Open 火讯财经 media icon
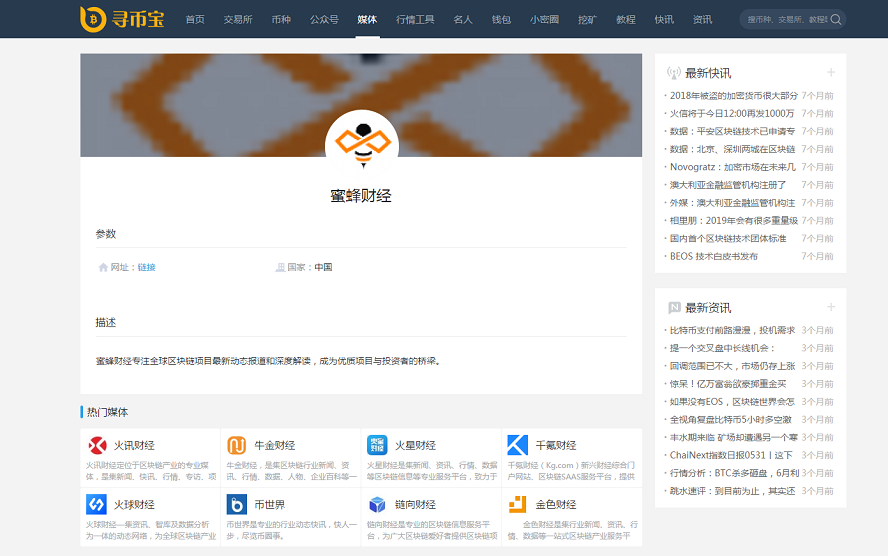 (x=98, y=445)
